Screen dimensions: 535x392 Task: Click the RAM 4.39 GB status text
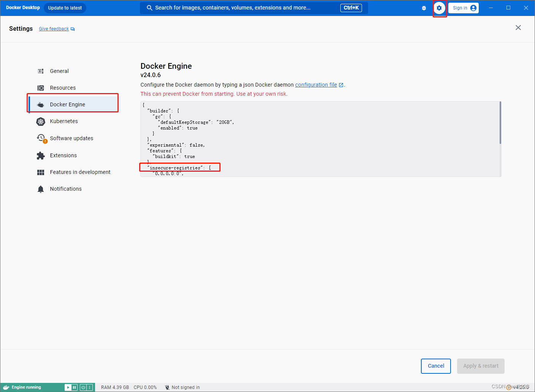pos(115,387)
